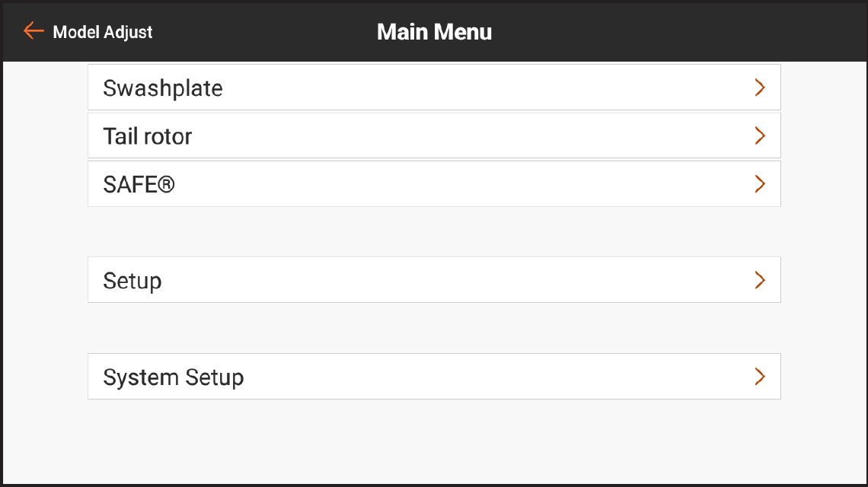Click the "System Setup" text label
The height and width of the screenshot is (487, 868).
(174, 377)
